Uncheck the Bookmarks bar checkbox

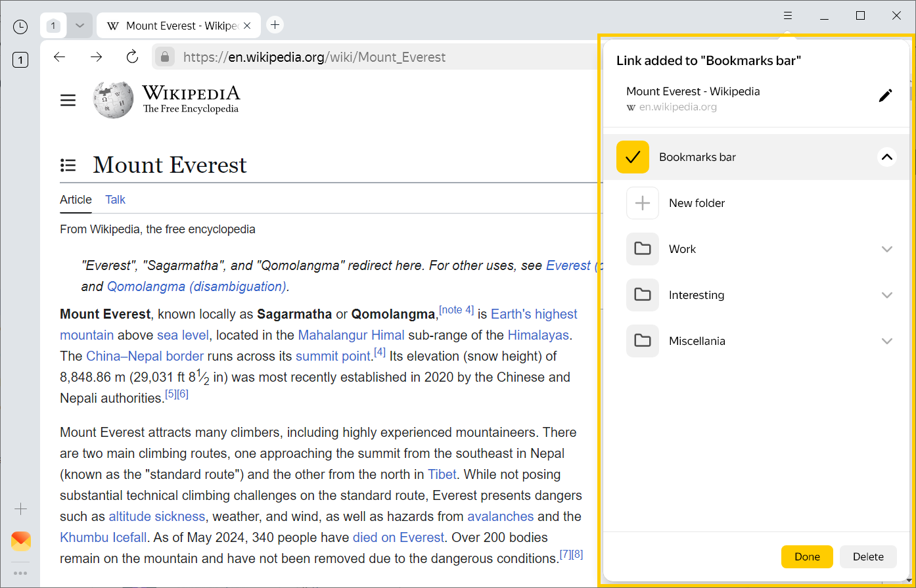click(x=632, y=157)
